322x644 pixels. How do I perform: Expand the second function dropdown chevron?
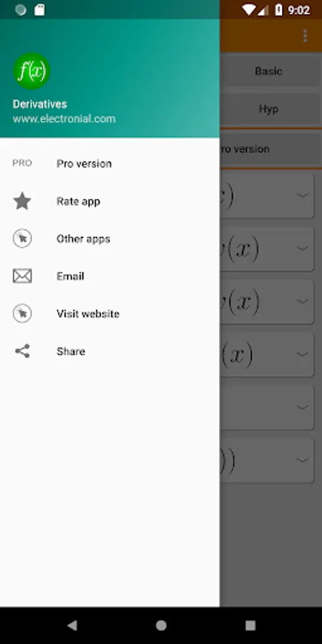point(303,248)
